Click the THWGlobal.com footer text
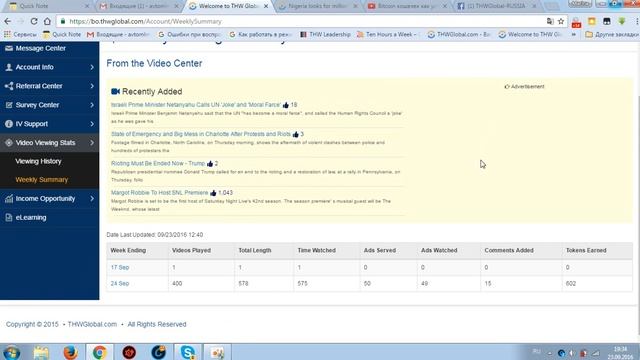The width and height of the screenshot is (640, 360). (x=92, y=324)
